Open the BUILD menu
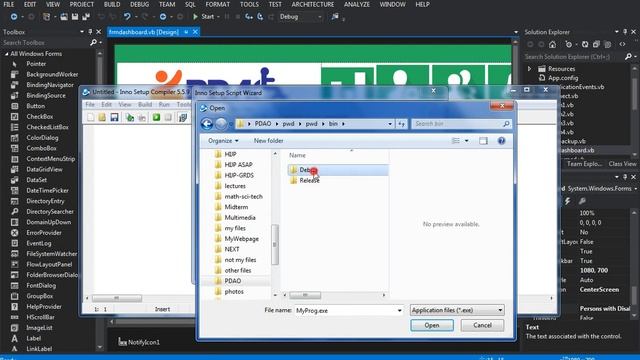This screenshot has height=360, width=640. pyautogui.click(x=112, y=4)
